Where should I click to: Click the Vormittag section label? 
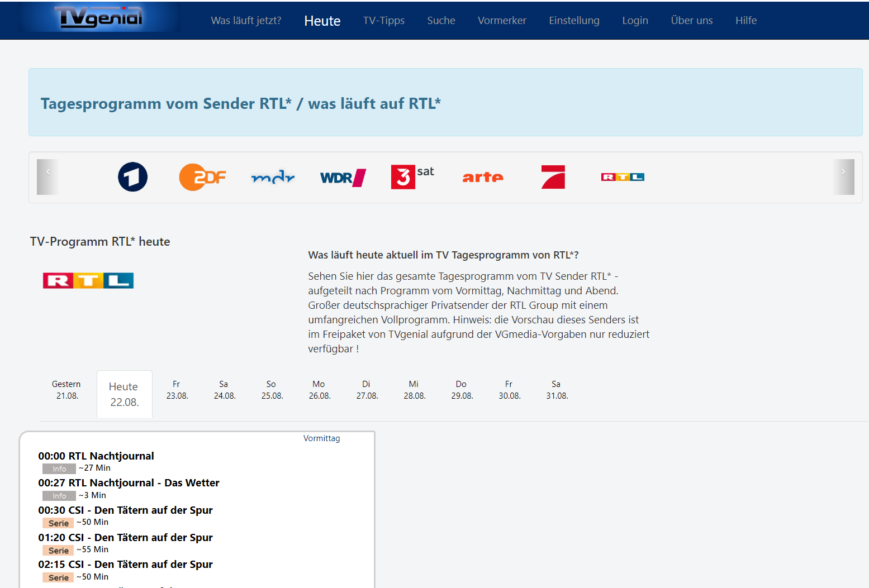click(x=321, y=438)
